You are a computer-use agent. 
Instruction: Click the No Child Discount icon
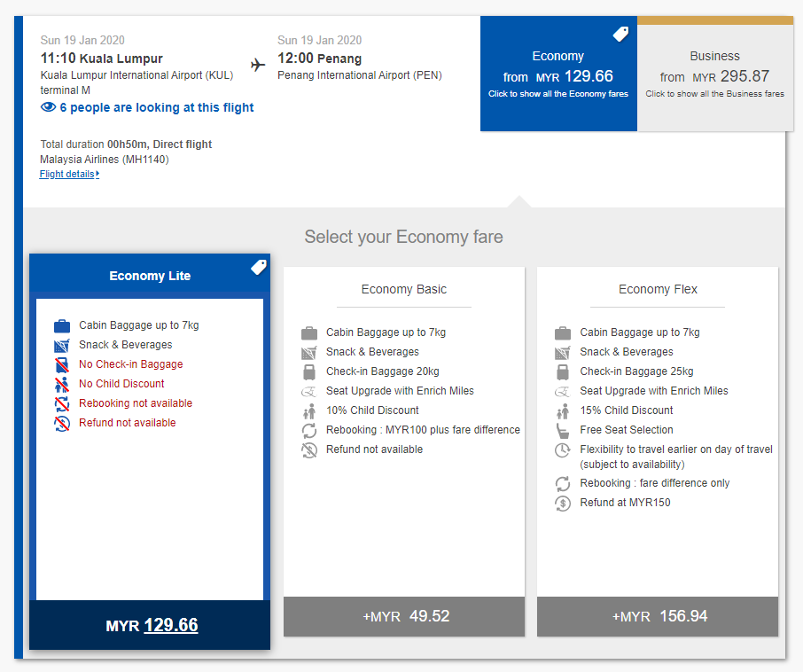(x=62, y=384)
